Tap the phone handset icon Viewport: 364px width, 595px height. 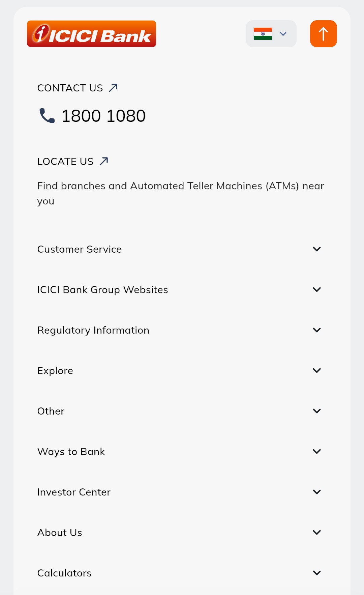47,116
